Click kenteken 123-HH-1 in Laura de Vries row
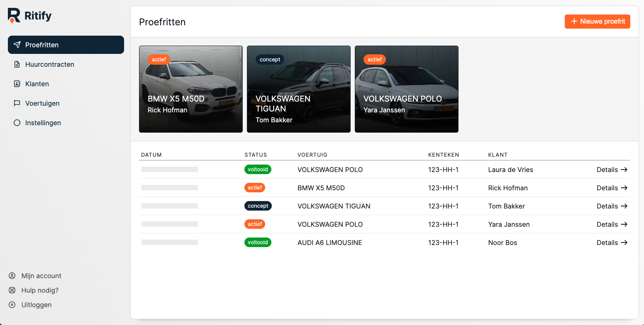Image resolution: width=644 pixels, height=325 pixels. [x=443, y=170]
